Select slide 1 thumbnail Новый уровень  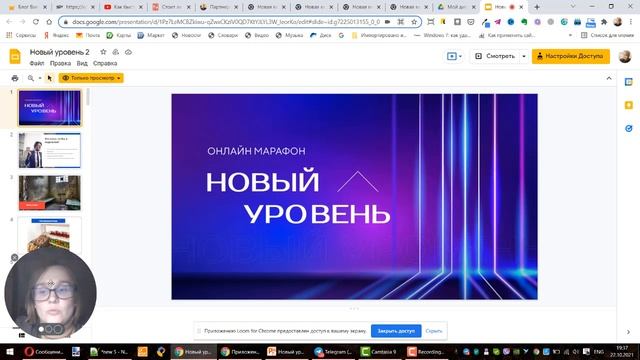[x=49, y=108]
